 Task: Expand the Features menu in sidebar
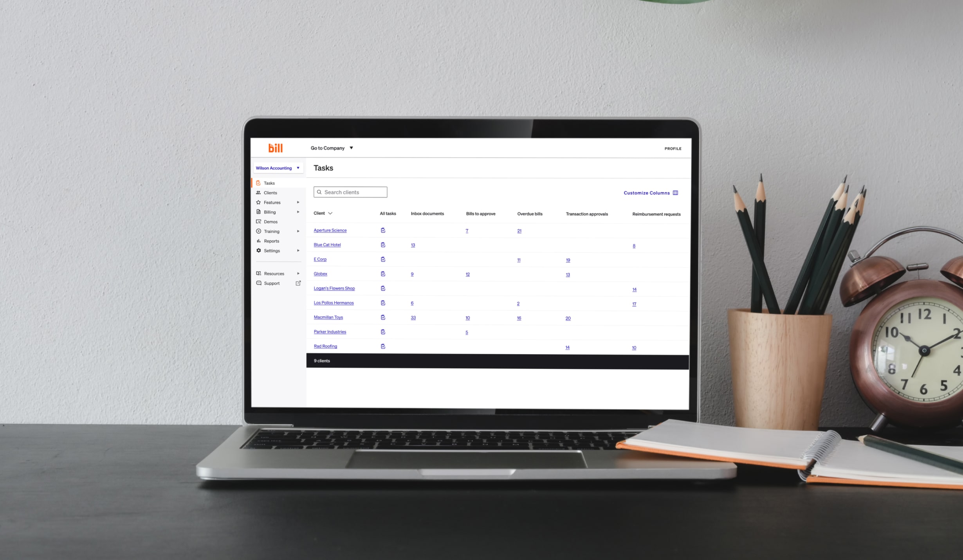click(298, 202)
